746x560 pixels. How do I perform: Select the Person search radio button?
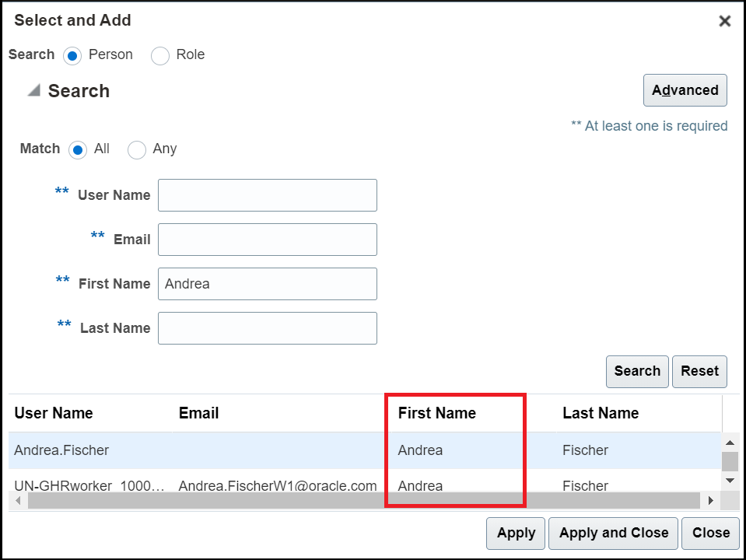click(72, 56)
